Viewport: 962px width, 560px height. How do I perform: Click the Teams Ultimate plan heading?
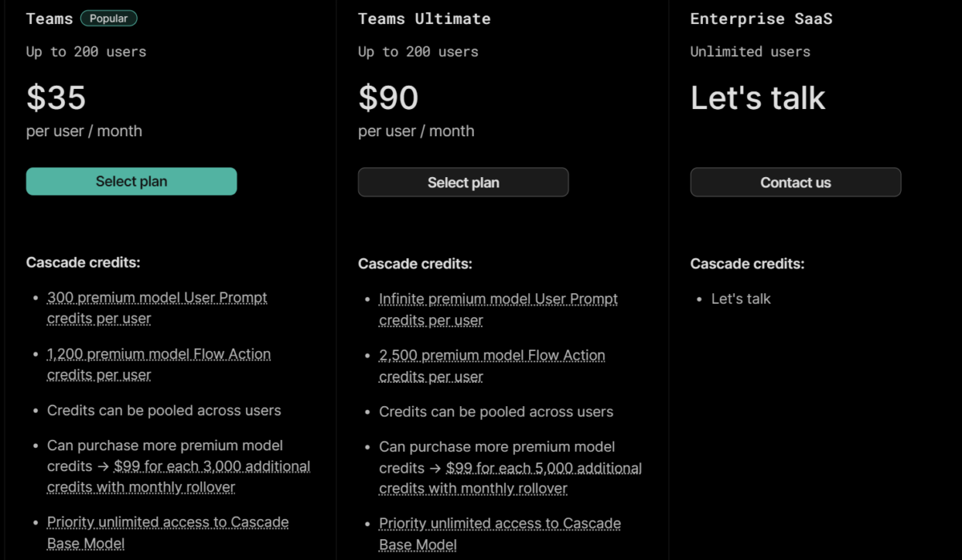pos(424,19)
